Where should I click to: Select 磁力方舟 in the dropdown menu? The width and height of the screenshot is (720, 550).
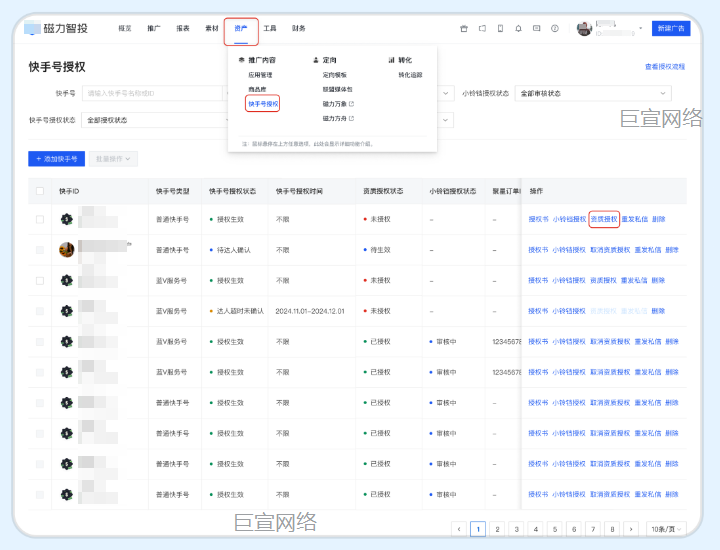point(334,118)
